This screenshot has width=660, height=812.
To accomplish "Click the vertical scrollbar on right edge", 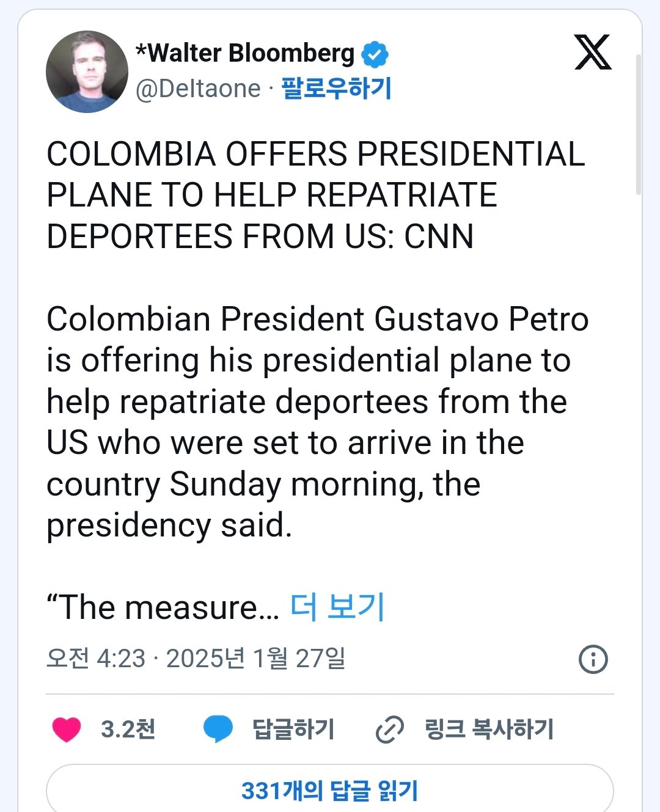I will 639,125.
